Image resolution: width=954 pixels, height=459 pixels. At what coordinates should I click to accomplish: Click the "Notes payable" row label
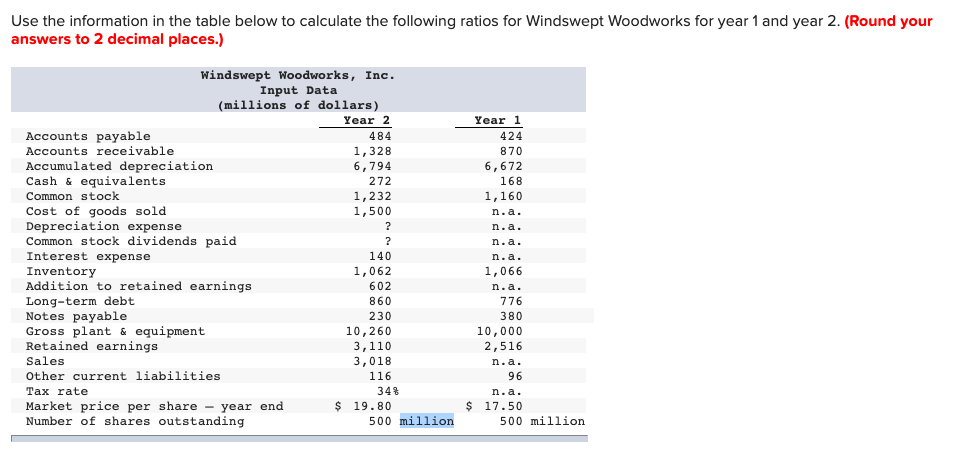coord(77,316)
